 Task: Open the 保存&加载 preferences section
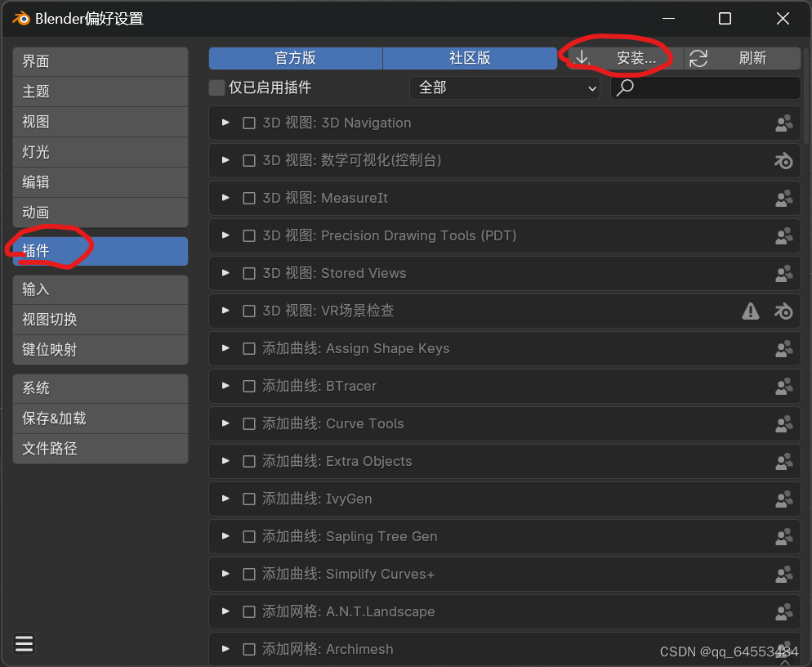click(x=100, y=419)
